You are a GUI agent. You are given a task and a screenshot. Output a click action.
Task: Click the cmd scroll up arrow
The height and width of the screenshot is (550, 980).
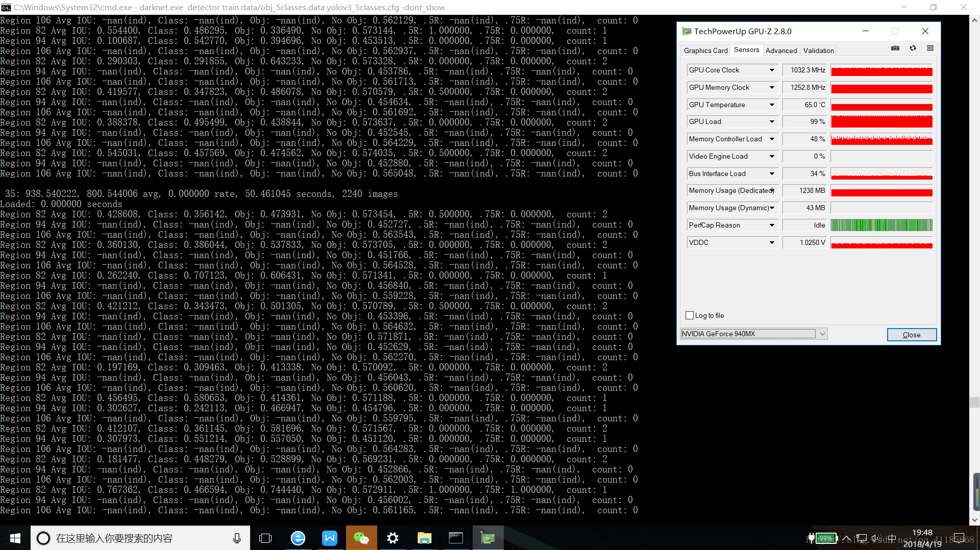pos(974,20)
